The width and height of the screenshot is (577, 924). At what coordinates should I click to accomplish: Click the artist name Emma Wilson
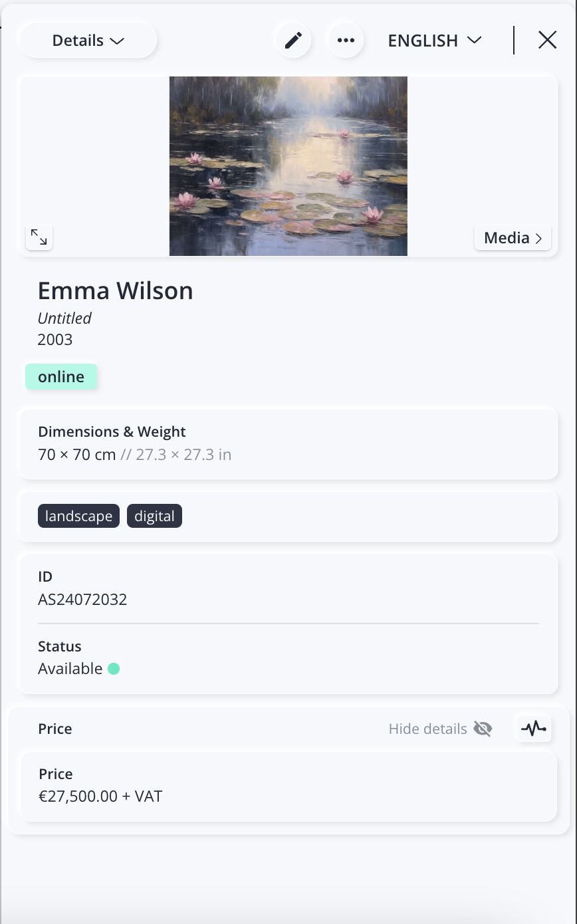click(115, 291)
